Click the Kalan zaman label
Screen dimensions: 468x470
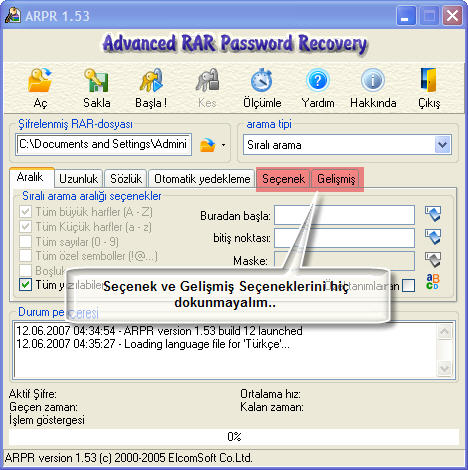(272, 407)
